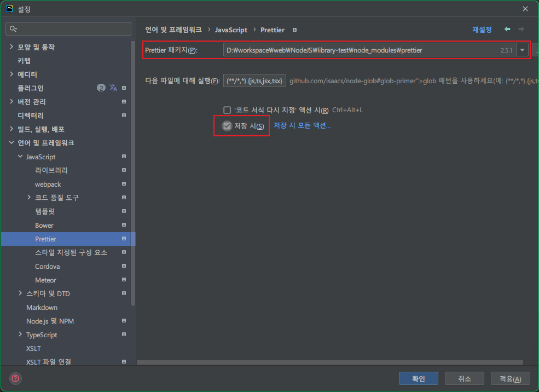The image size is (539, 392).
Task: Click project-level icon on webpack row
Action: [124, 184]
